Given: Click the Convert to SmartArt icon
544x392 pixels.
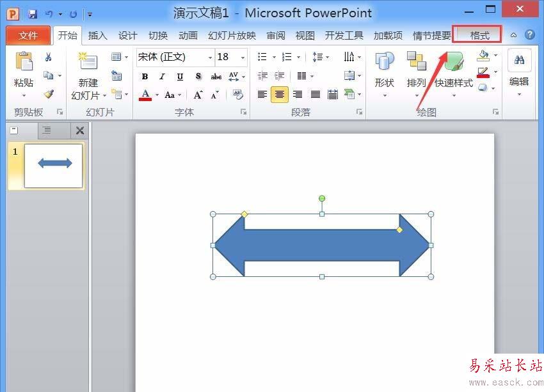Looking at the screenshot, I should 349,93.
